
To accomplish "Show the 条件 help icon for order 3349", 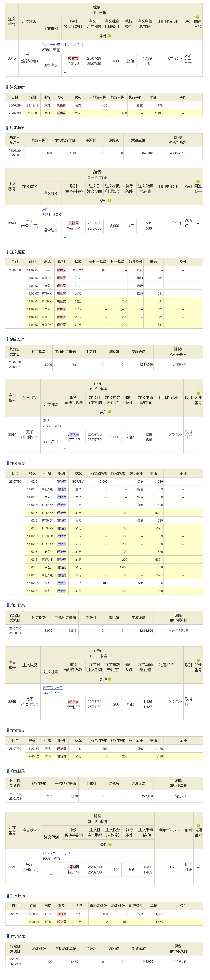I will click(110, 679).
